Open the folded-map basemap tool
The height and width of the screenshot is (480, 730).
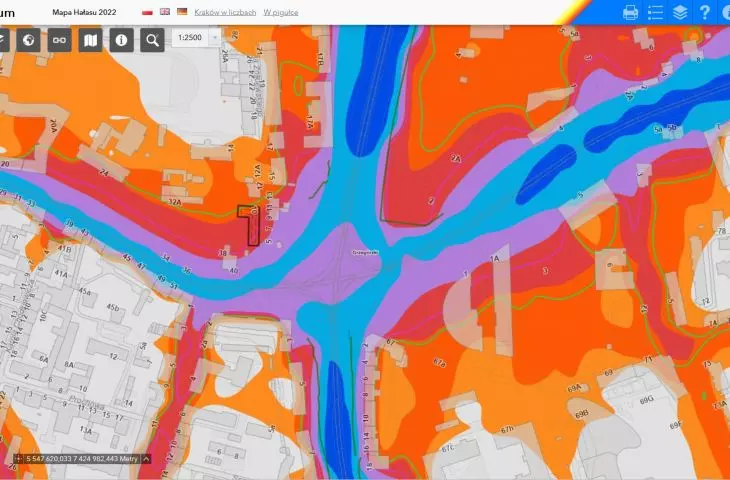(x=90, y=40)
